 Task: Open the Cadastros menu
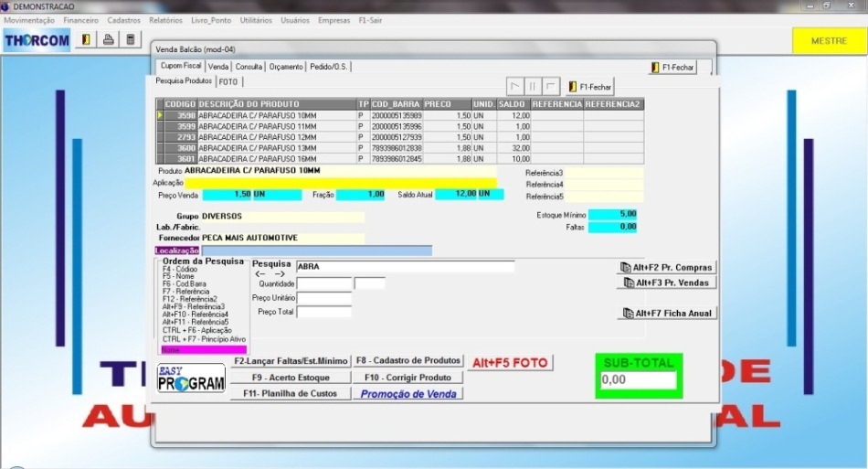pyautogui.click(x=123, y=19)
